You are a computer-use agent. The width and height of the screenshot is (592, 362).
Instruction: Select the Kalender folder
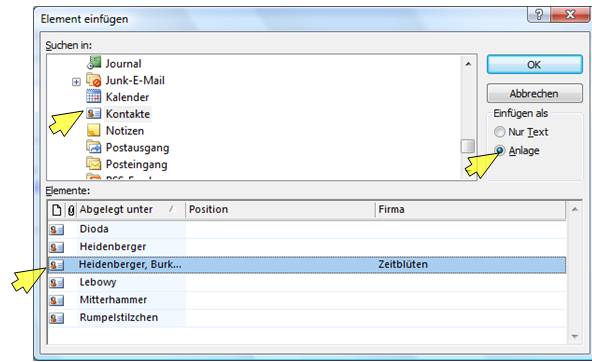127,97
